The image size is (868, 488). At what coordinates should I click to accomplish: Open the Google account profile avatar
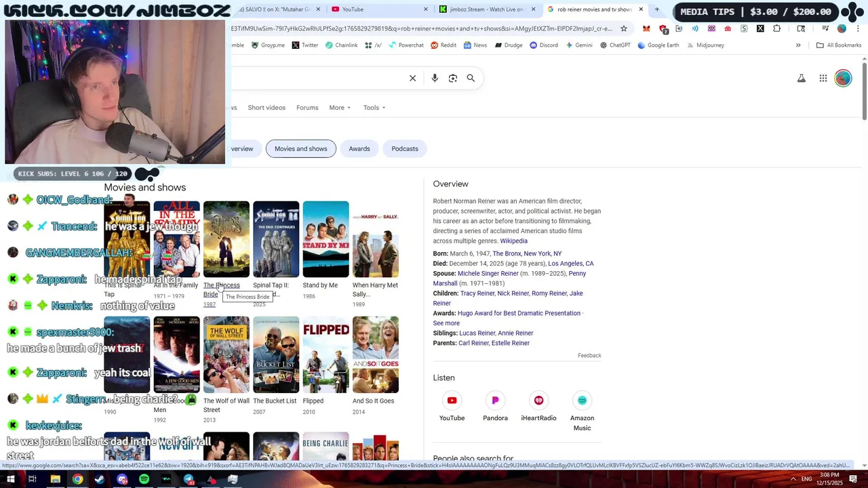point(843,79)
